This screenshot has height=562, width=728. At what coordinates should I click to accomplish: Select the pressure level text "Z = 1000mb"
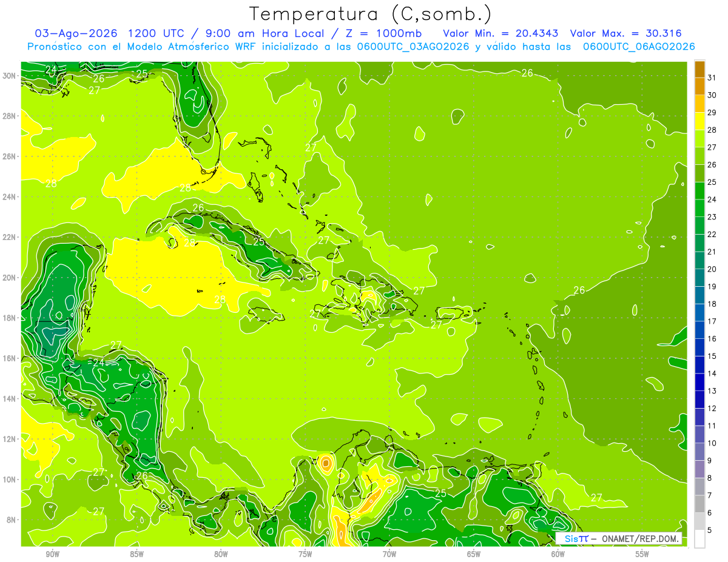point(384,33)
